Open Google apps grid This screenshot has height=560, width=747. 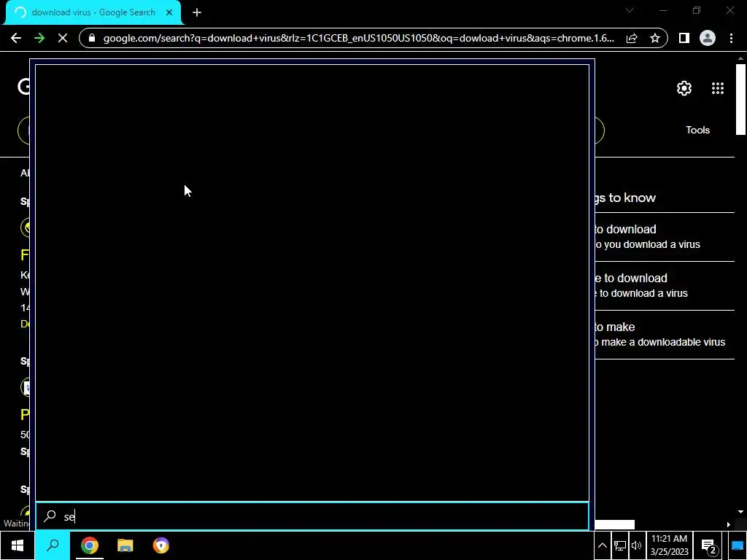coord(718,88)
